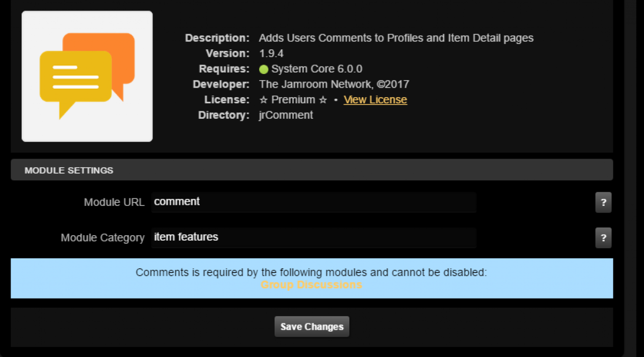Viewport: 644px width, 357px height.
Task: Click the MODULE SETTINGS section header
Action: 312,170
